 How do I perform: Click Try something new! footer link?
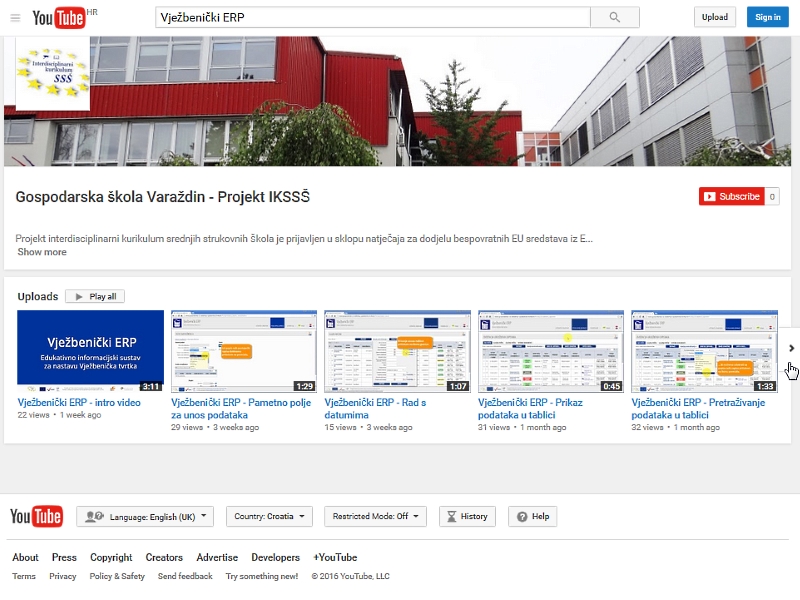pos(262,576)
